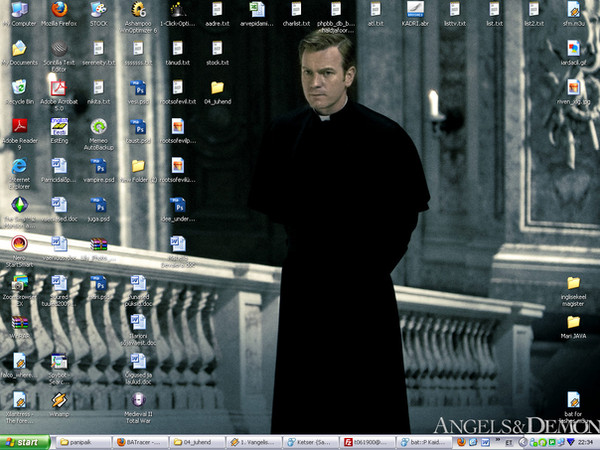Screen dimensions: 600x450
Task: Launch Memeo AutoBackup
Action: [99, 126]
